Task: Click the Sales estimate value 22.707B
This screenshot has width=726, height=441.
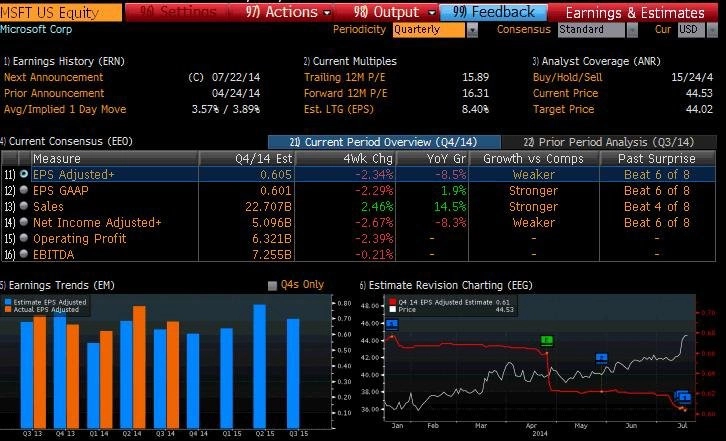Action: (x=268, y=206)
